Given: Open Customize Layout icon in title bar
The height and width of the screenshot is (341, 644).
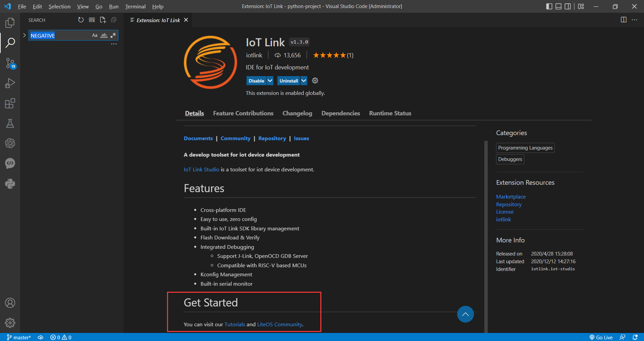Looking at the screenshot, I should tap(581, 6).
